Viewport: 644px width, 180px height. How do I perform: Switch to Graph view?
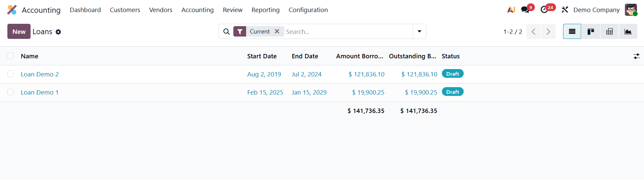628,32
